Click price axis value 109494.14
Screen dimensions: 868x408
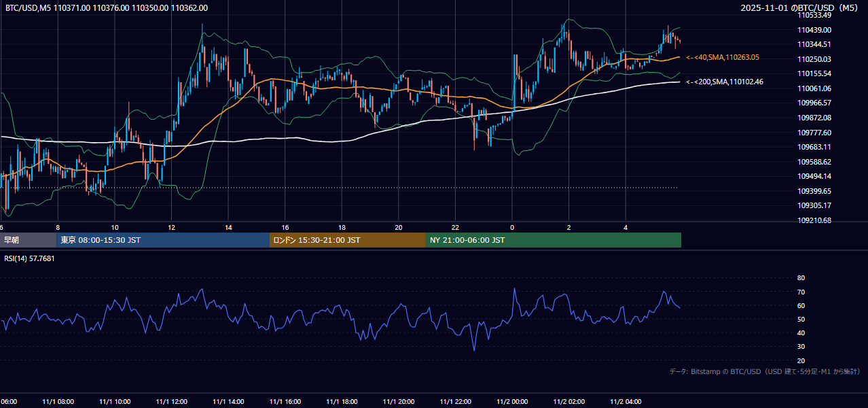(815, 176)
